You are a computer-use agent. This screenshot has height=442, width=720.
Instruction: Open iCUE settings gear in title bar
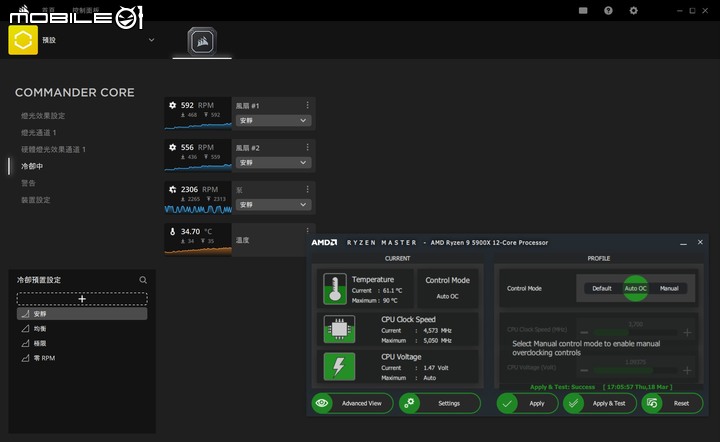[x=634, y=11]
